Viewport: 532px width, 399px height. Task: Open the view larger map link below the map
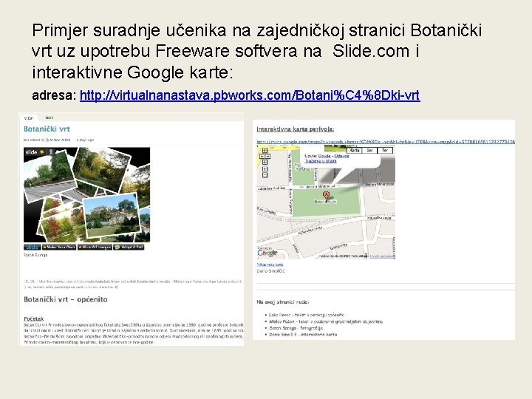point(270,265)
